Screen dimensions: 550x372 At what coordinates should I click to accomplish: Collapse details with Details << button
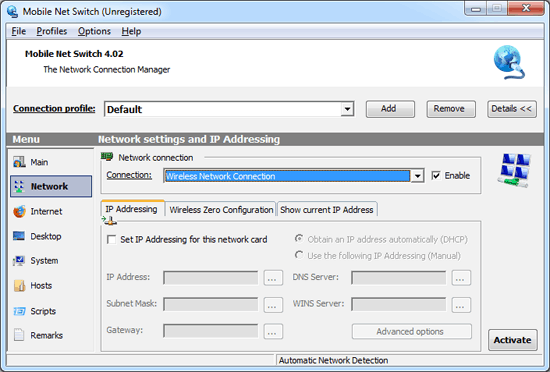511,109
